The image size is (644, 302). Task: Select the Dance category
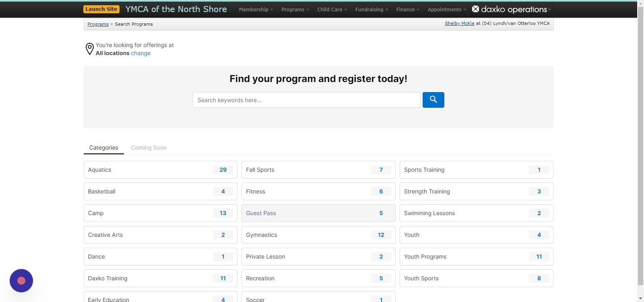coord(161,257)
